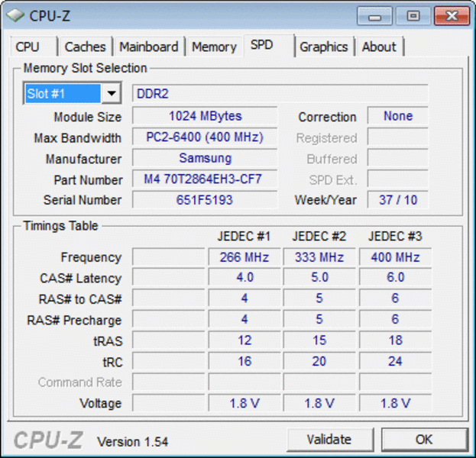Click the RAS# Precharge label

coord(74,321)
